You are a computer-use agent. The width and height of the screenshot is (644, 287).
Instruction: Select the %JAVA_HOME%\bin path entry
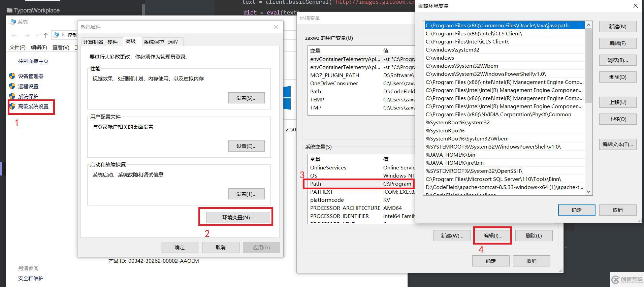[x=505, y=155]
